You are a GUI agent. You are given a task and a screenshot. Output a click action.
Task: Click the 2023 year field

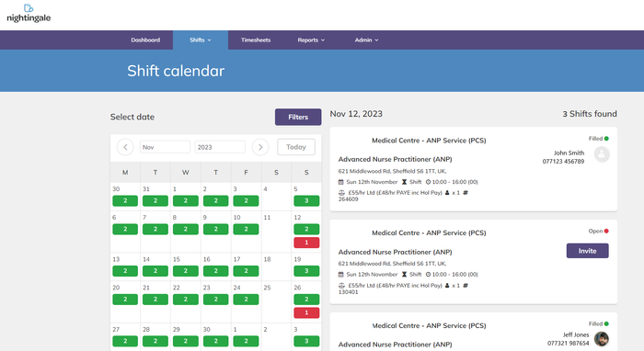coord(220,147)
